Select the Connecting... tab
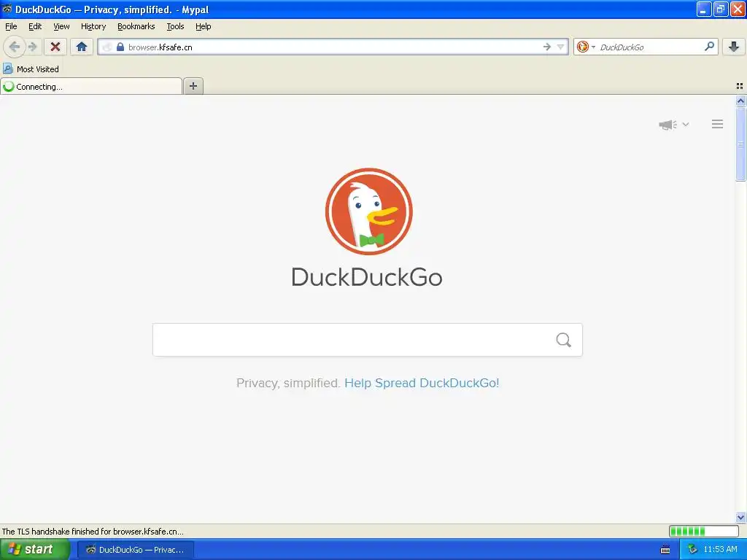Viewport: 747px width, 560px height. (91, 87)
